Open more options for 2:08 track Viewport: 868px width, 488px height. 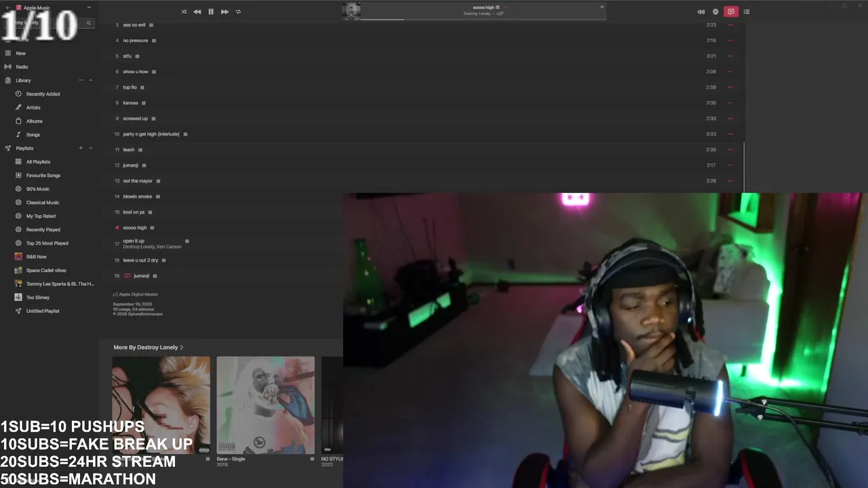pos(730,72)
